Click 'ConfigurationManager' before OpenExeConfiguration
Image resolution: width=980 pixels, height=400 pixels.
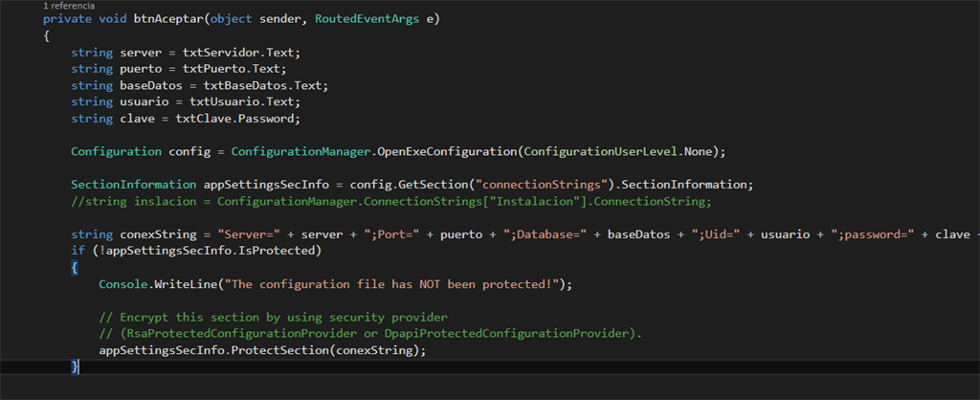click(x=301, y=152)
